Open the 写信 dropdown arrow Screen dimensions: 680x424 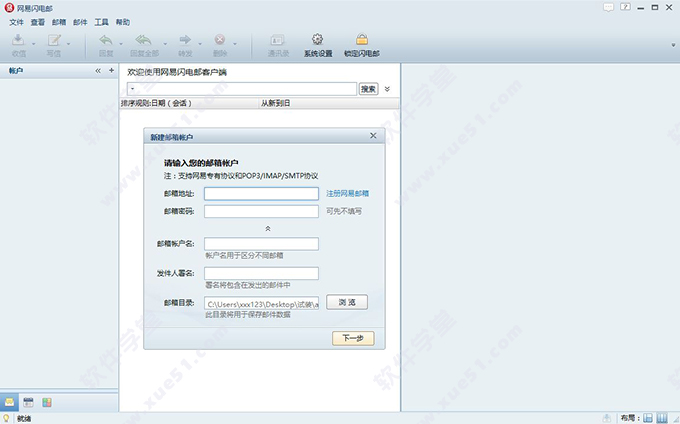(x=69, y=44)
